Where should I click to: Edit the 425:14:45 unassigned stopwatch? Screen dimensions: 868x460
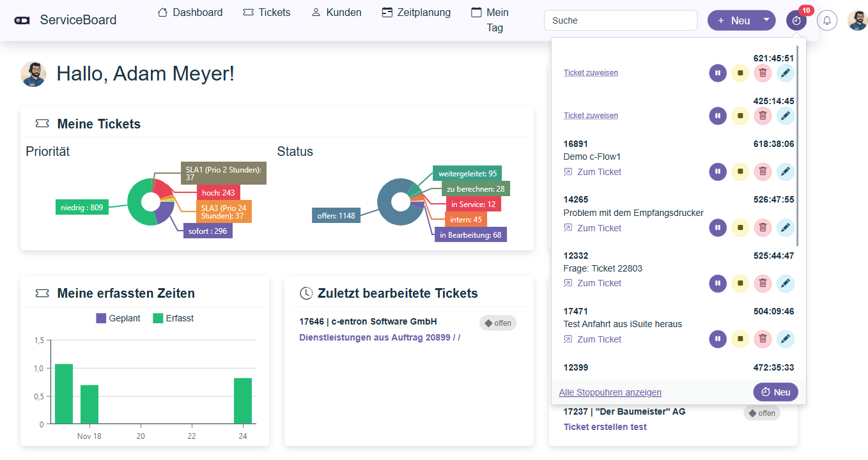[x=786, y=116]
